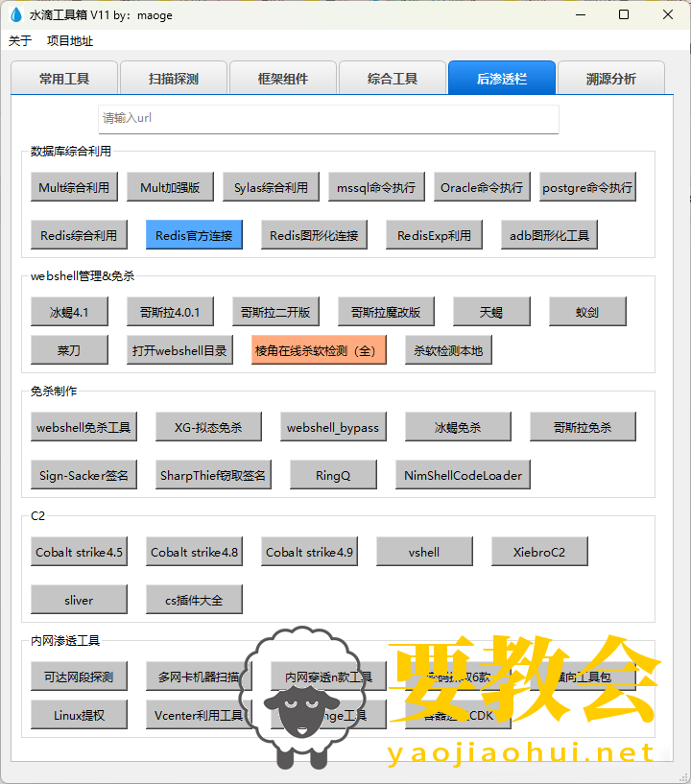The image size is (691, 784).
Task: Click the water drop app icon in title bar
Action: [16, 15]
